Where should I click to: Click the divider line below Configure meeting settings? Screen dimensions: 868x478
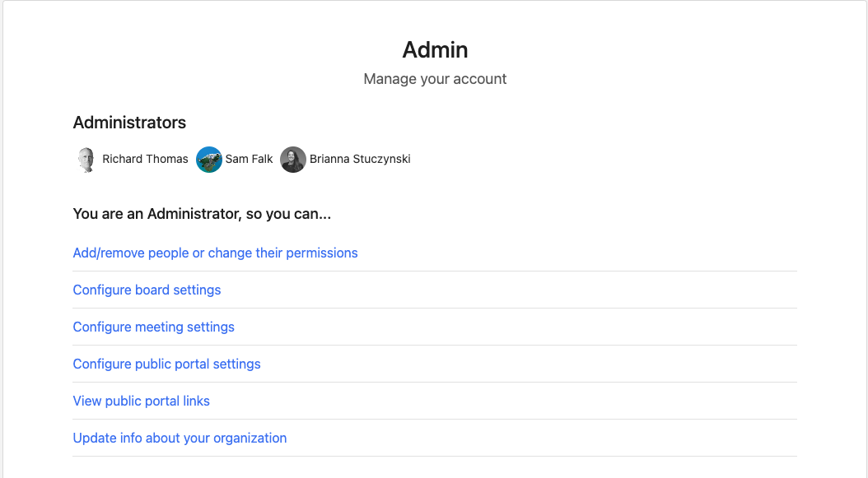[x=435, y=346]
